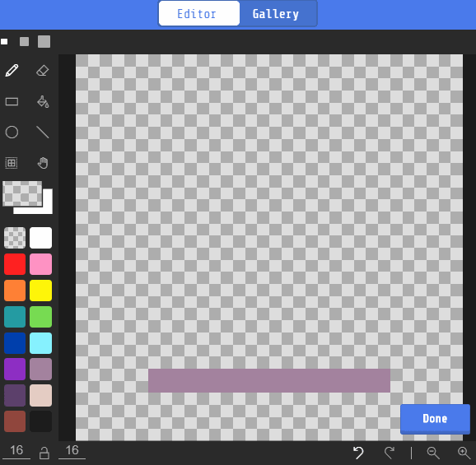Click the Done button

pyautogui.click(x=435, y=419)
